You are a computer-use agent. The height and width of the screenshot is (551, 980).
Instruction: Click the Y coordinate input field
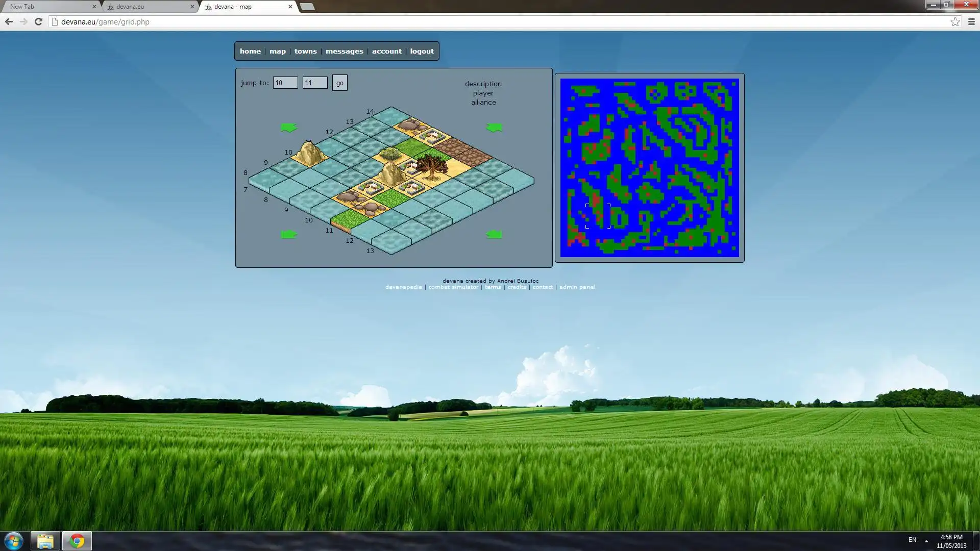(314, 82)
